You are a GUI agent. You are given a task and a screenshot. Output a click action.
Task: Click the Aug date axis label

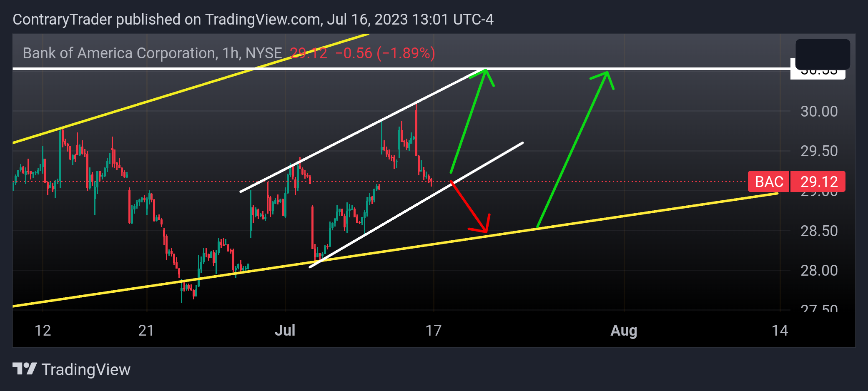pyautogui.click(x=624, y=330)
